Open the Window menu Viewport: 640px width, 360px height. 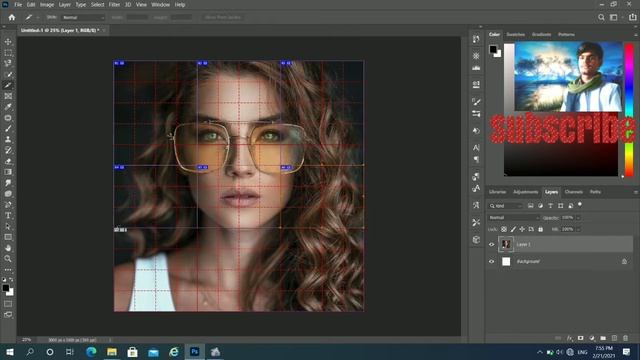coord(160,4)
